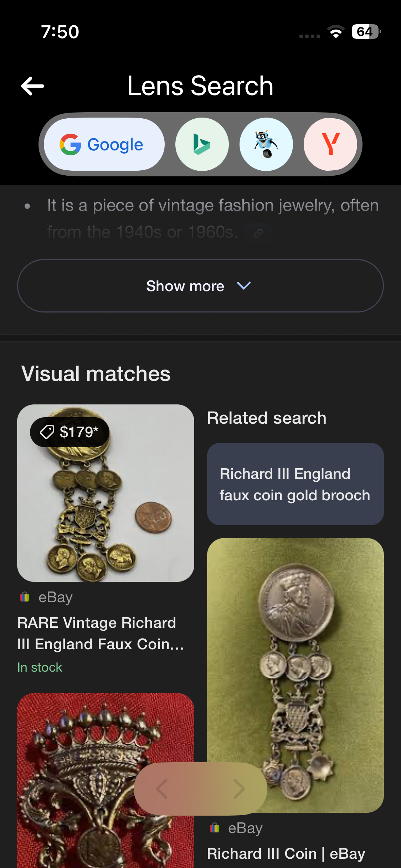
Task: Tap the left navigation chevron
Action: pyautogui.click(x=162, y=789)
